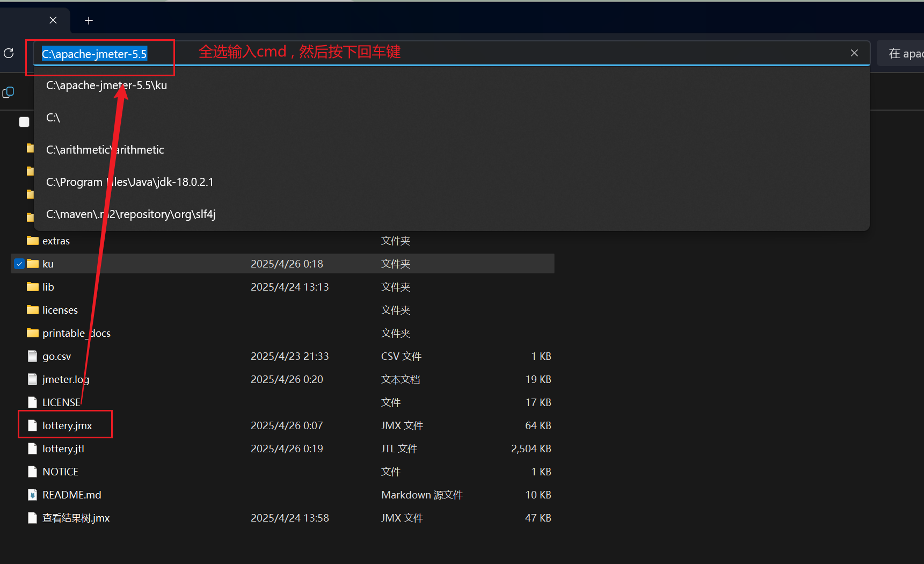
Task: Click the README.md markdown icon
Action: (33, 495)
